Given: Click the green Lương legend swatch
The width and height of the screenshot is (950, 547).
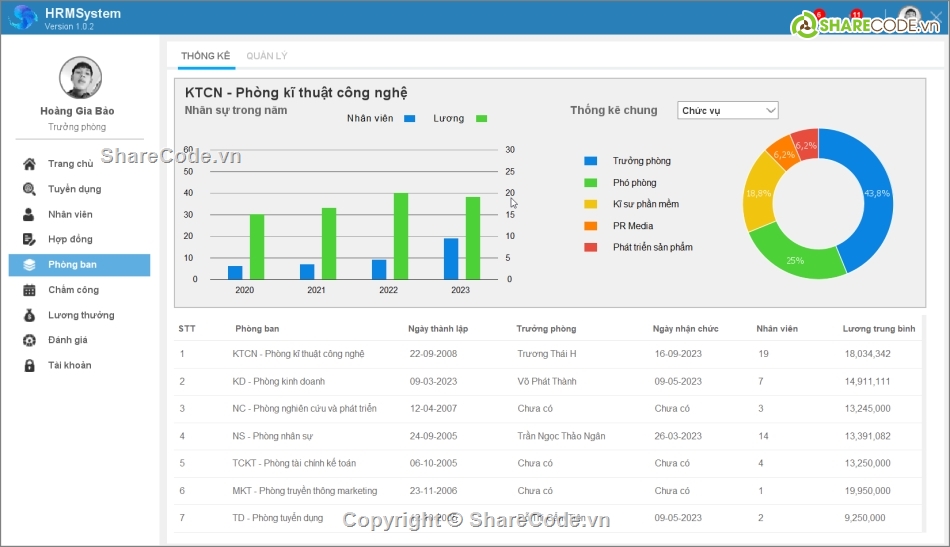Looking at the screenshot, I should (481, 119).
